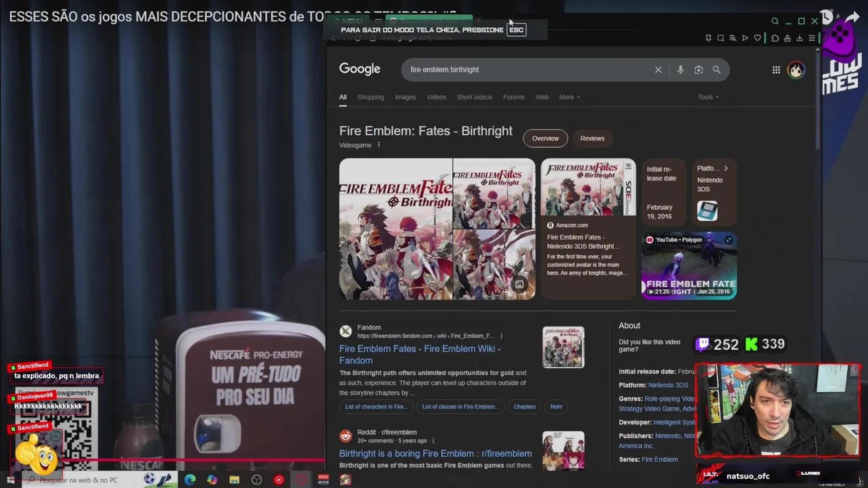
Task: Open browser window search tabs icon
Action: tap(775, 21)
